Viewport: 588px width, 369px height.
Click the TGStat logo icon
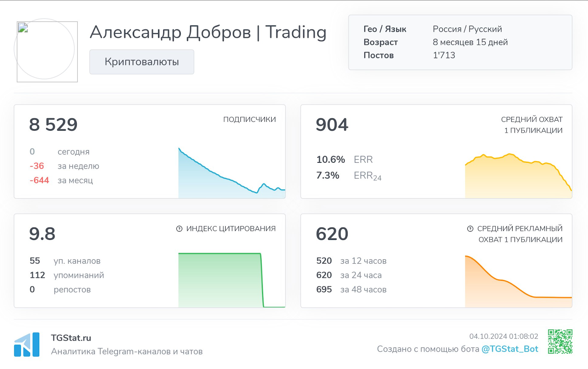(x=27, y=344)
